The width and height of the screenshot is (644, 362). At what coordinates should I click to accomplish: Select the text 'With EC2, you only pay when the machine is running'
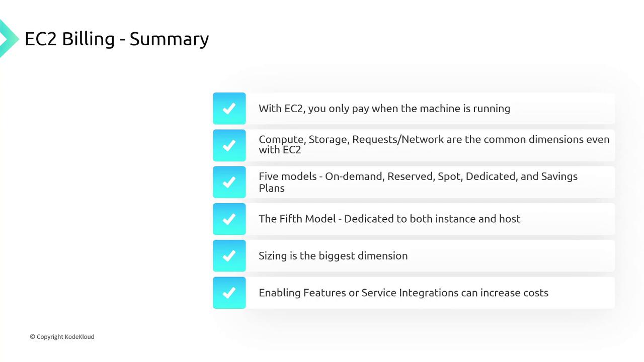pyautogui.click(x=384, y=109)
